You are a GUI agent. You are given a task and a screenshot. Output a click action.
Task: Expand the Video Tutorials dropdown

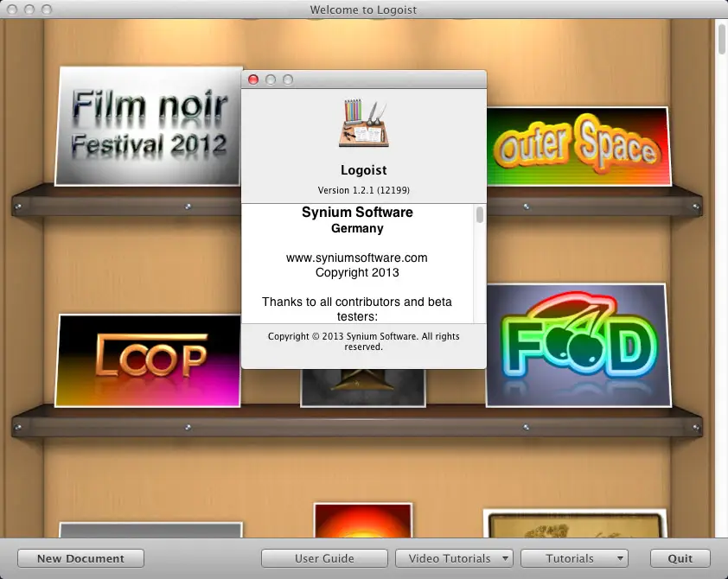coord(454,558)
